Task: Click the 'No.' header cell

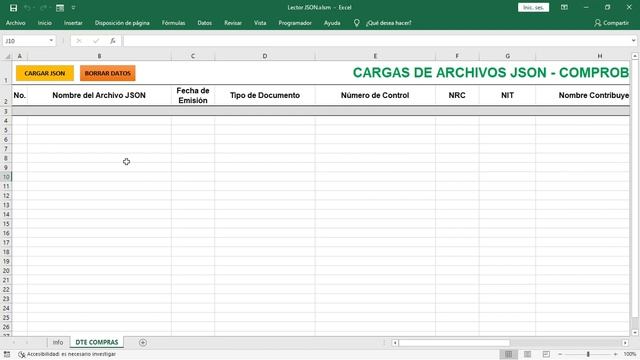Action: click(x=20, y=95)
